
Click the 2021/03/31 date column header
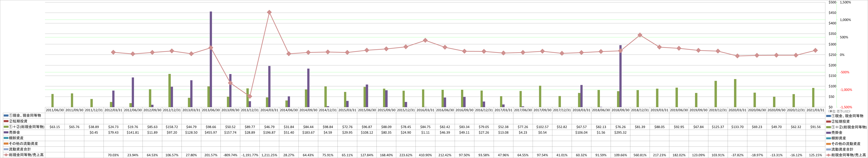pos(815,110)
